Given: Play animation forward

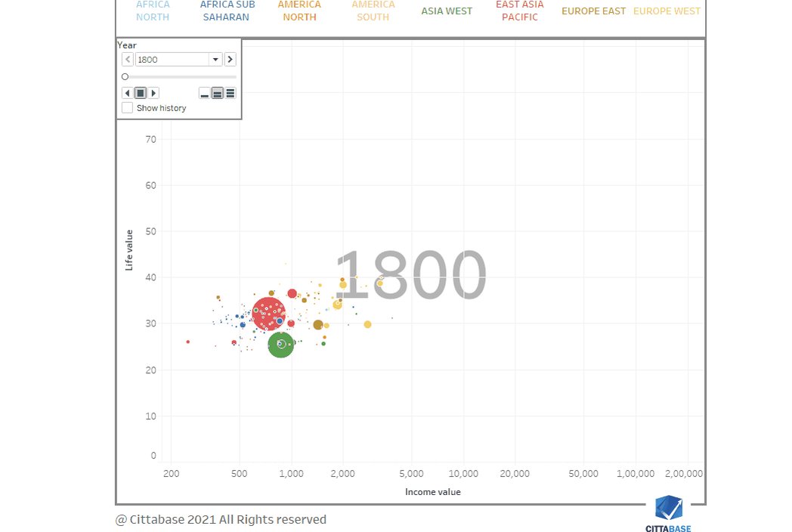Looking at the screenshot, I should tap(153, 93).
